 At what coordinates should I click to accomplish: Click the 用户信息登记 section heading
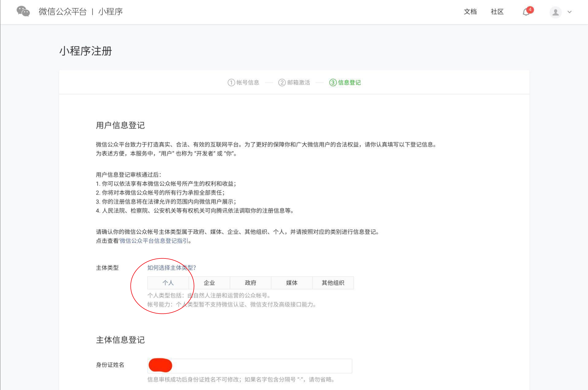(x=120, y=125)
